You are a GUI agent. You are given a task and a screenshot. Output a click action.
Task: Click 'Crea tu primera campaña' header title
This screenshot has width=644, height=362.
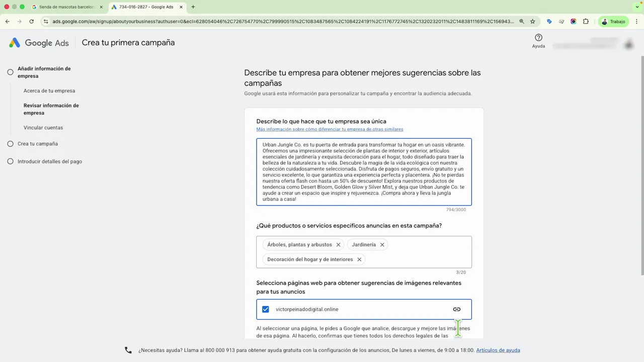(128, 43)
